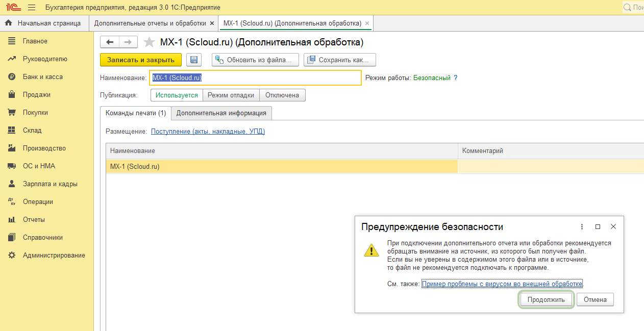644x331 pixels.
Task: Open the Продажи section label
Action: (37, 94)
